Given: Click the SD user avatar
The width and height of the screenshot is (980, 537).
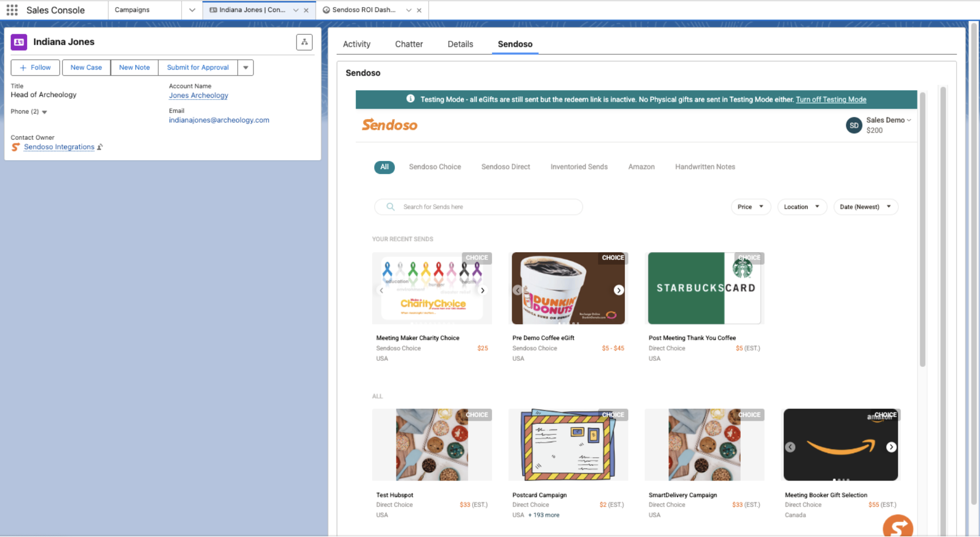Looking at the screenshot, I should point(854,125).
